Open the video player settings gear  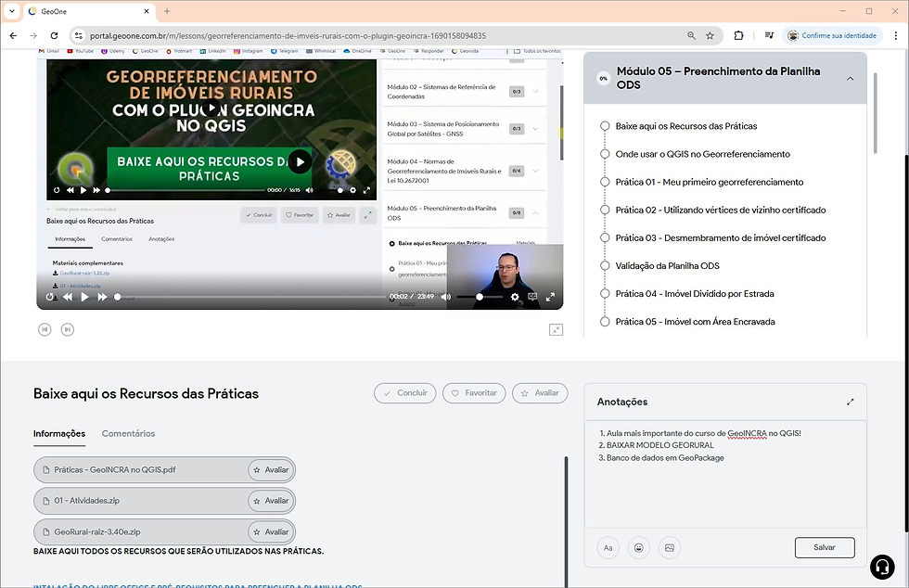tap(515, 297)
